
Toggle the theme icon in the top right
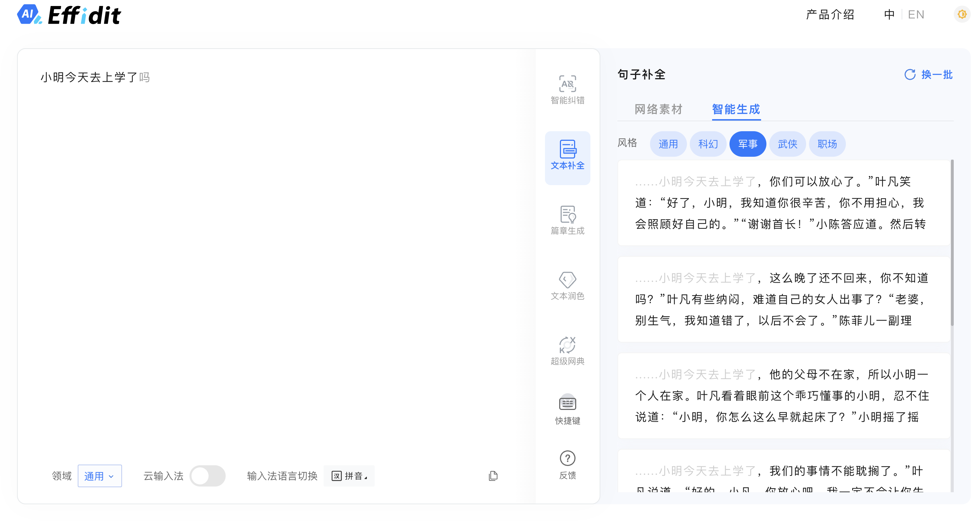962,15
